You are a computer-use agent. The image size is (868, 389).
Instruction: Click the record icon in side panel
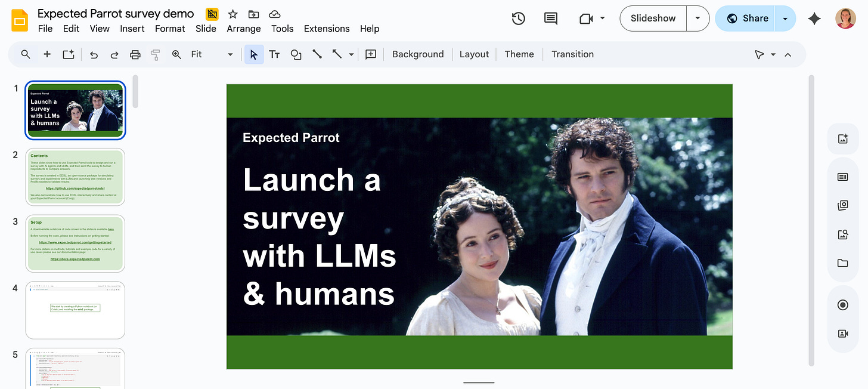(843, 305)
